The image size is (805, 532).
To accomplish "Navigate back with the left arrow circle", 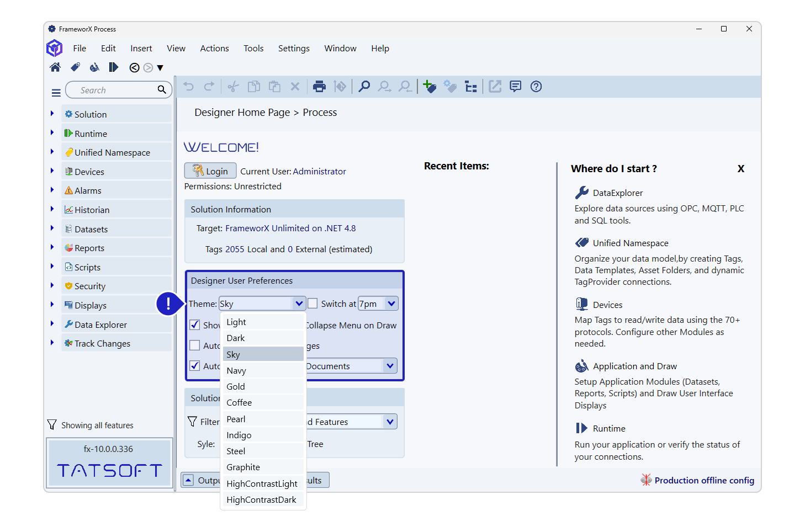I will tap(134, 67).
